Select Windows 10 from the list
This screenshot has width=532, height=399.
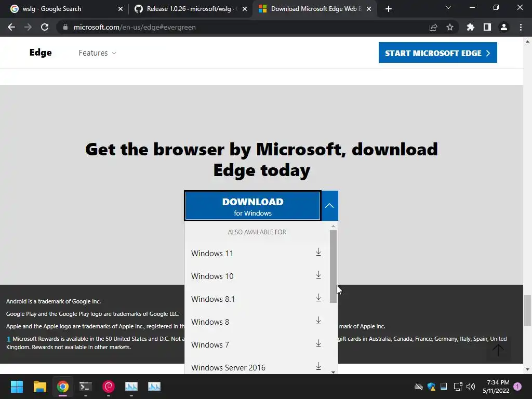tap(257, 276)
